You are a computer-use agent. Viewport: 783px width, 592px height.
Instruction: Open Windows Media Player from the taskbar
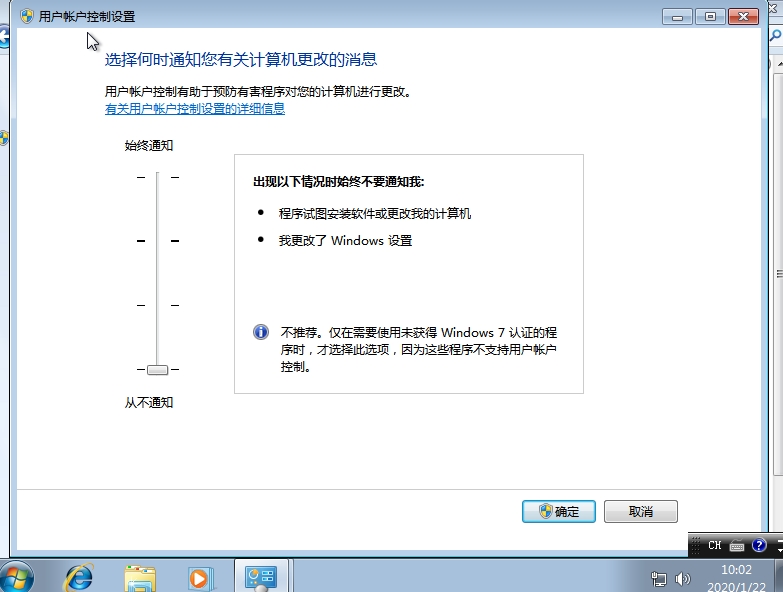click(x=200, y=579)
